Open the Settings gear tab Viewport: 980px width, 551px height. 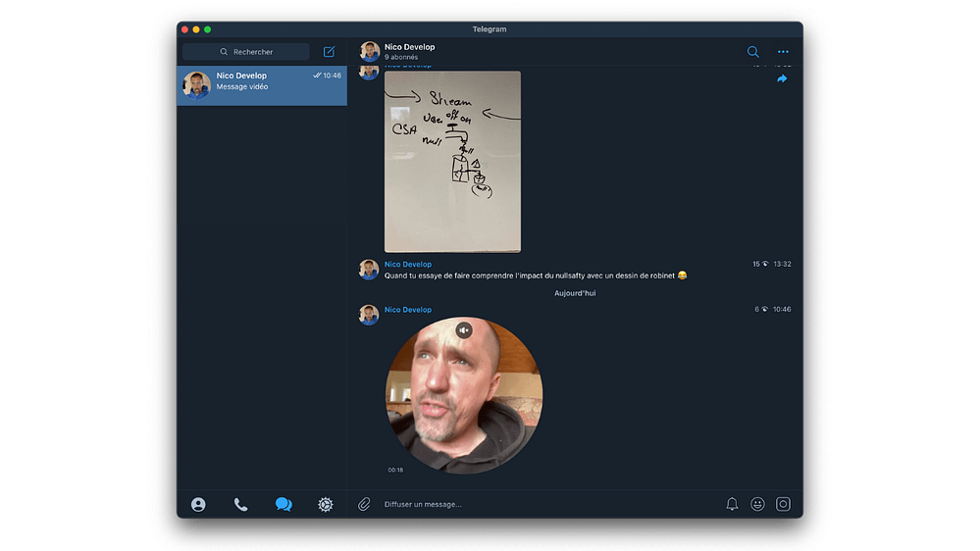pos(325,504)
